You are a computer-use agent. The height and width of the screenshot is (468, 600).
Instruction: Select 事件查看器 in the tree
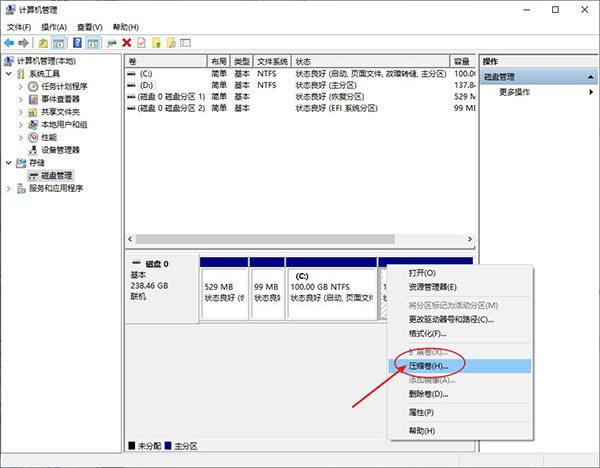(x=60, y=99)
